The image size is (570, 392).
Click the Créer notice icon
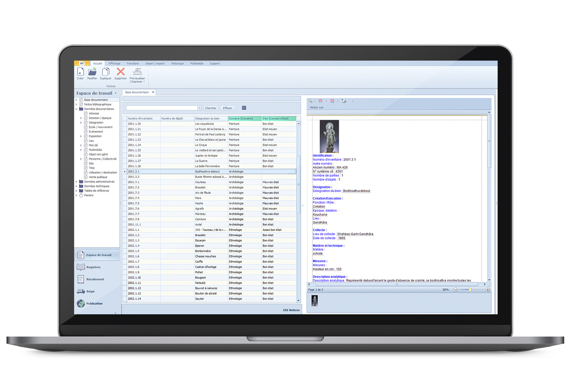pos(80,72)
